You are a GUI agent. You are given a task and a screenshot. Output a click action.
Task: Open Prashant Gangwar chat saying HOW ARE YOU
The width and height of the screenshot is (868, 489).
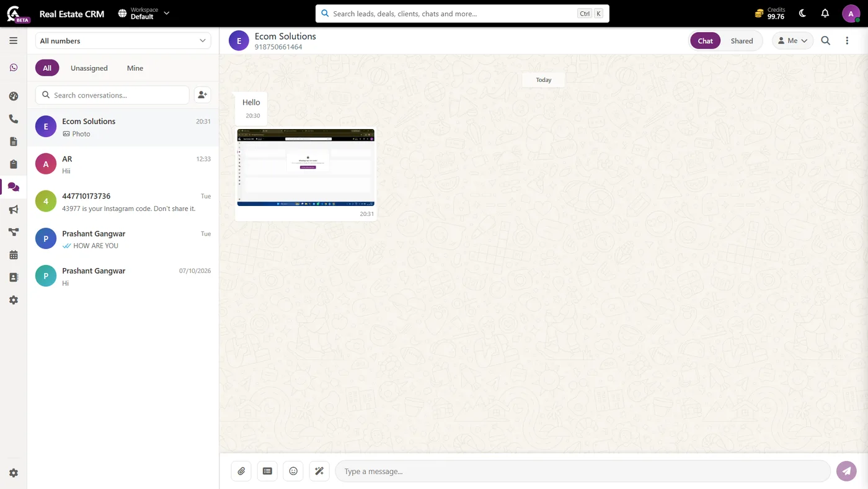point(123,240)
